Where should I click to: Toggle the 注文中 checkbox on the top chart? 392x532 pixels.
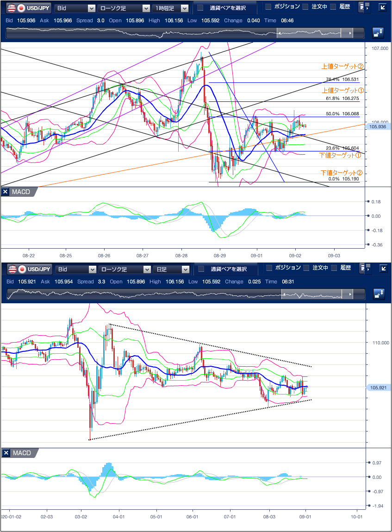[x=305, y=7]
